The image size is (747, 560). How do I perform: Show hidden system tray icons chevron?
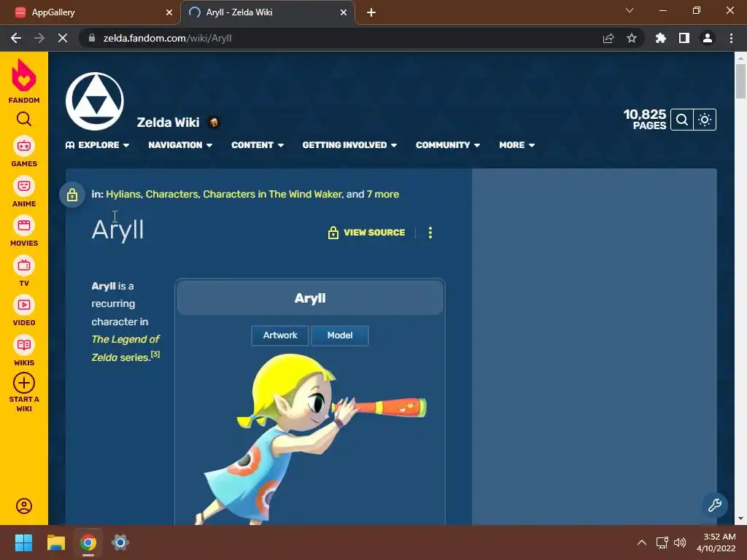tap(642, 542)
